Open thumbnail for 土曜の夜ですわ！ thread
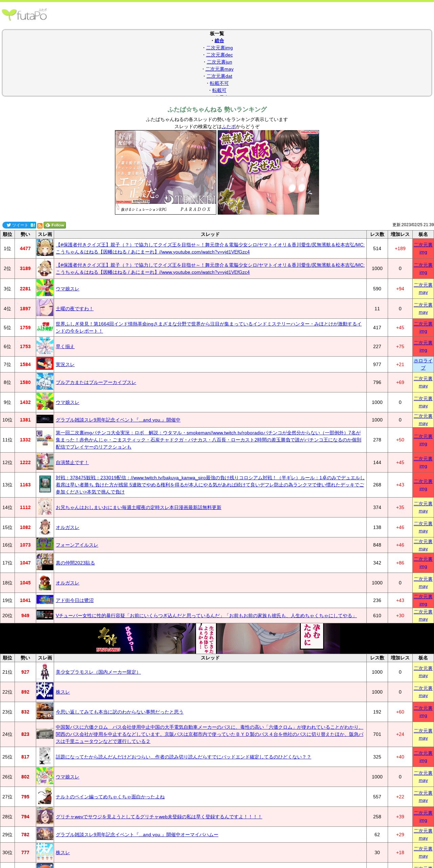The width and height of the screenshot is (434, 868). (x=45, y=308)
